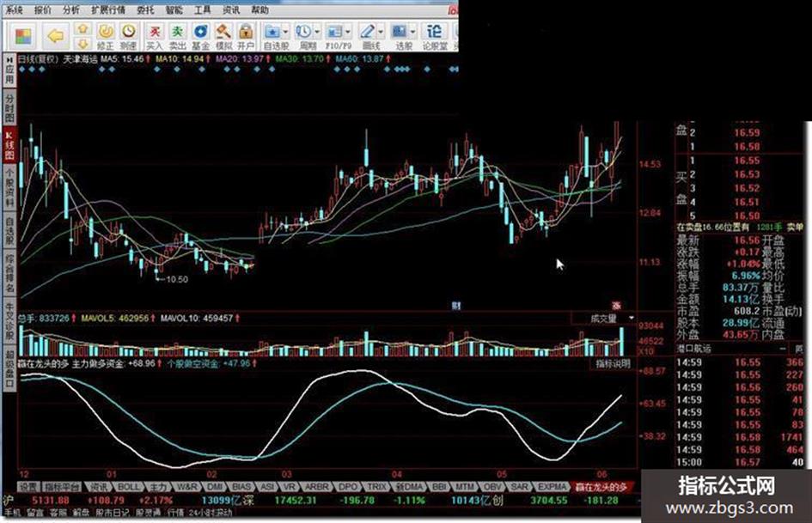The image size is (812, 523).
Task: Click the page down arrow icon
Action: point(82,44)
